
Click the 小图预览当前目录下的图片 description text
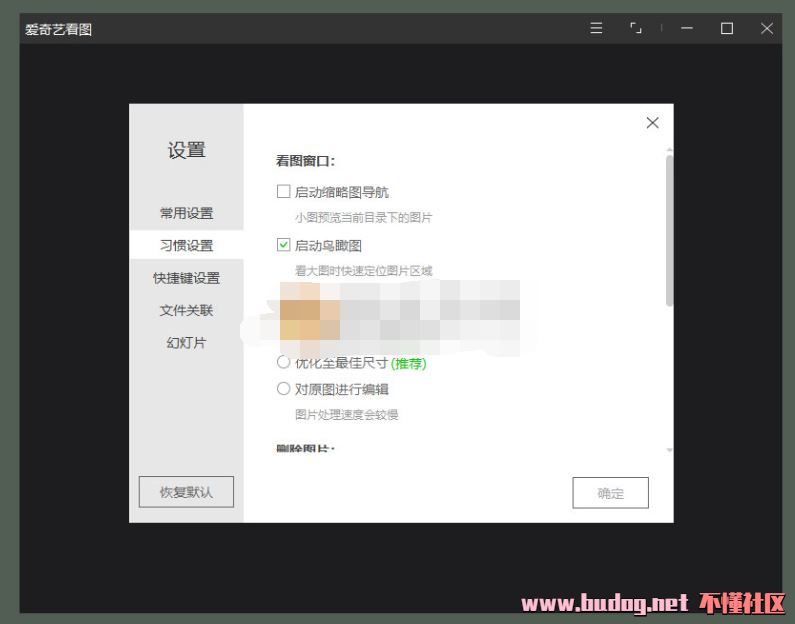[364, 218]
